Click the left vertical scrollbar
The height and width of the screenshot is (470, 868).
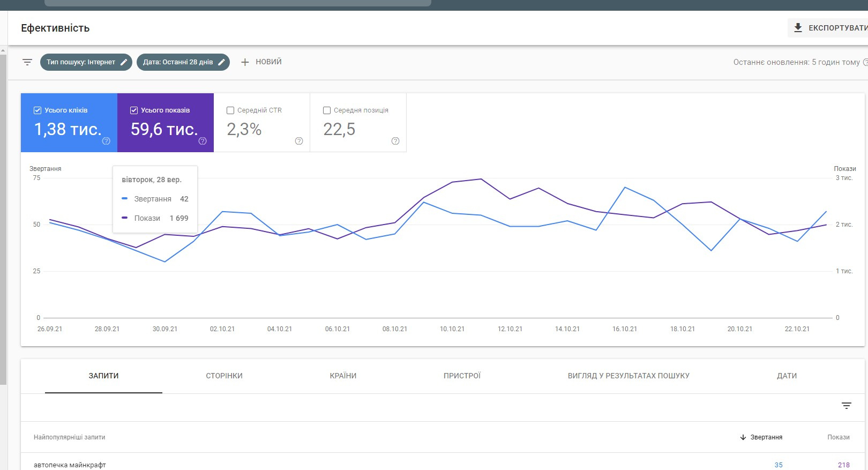coord(3,214)
